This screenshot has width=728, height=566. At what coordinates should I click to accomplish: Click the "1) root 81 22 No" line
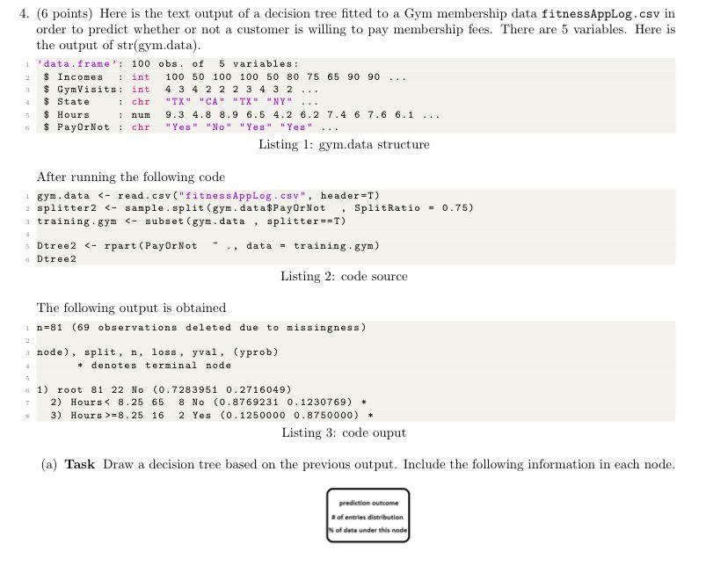(164, 389)
